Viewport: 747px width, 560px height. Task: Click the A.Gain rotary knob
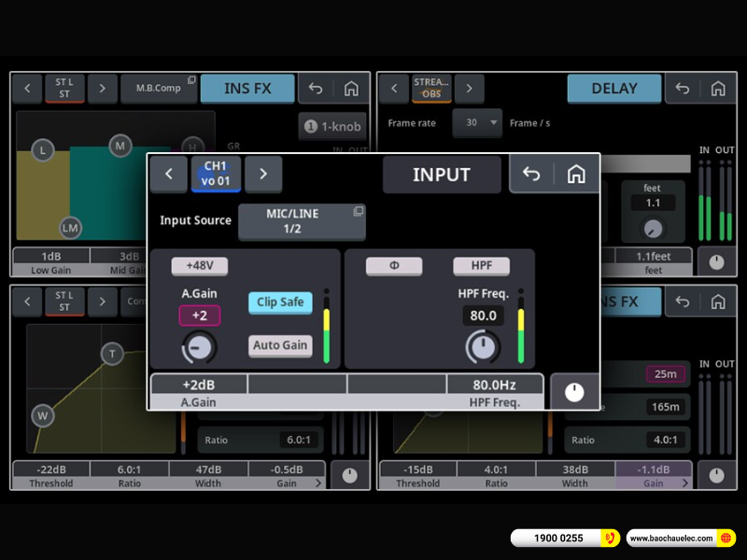point(200,347)
